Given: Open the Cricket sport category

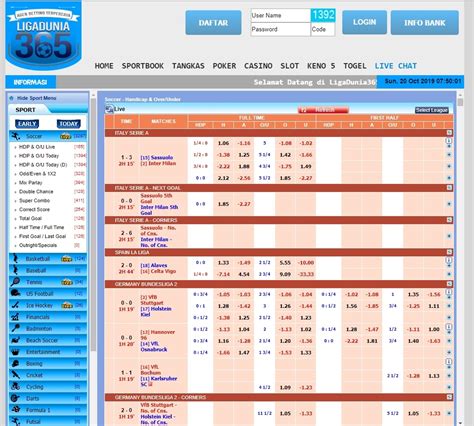Looking at the screenshot, I should [x=48, y=375].
